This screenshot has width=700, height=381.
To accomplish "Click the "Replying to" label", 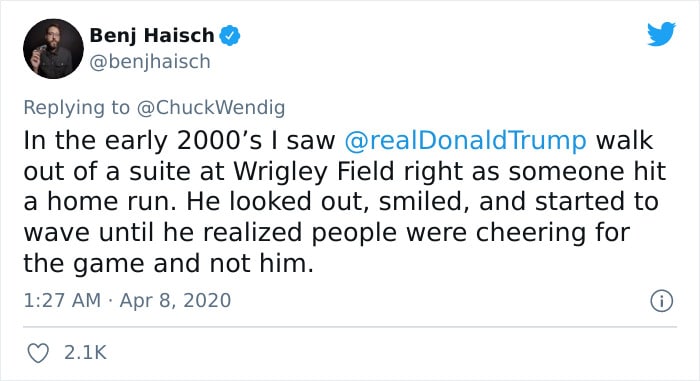I will [76, 108].
